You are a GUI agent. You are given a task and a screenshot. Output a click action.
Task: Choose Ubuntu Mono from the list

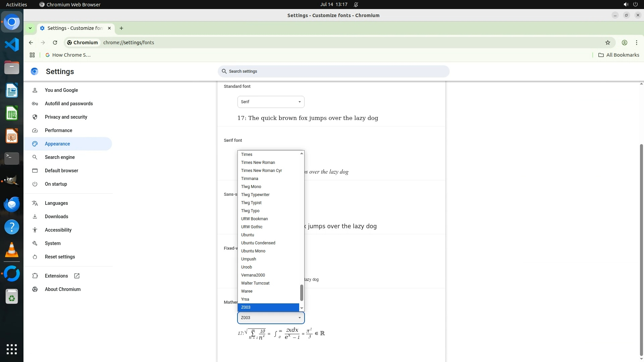coord(253,251)
